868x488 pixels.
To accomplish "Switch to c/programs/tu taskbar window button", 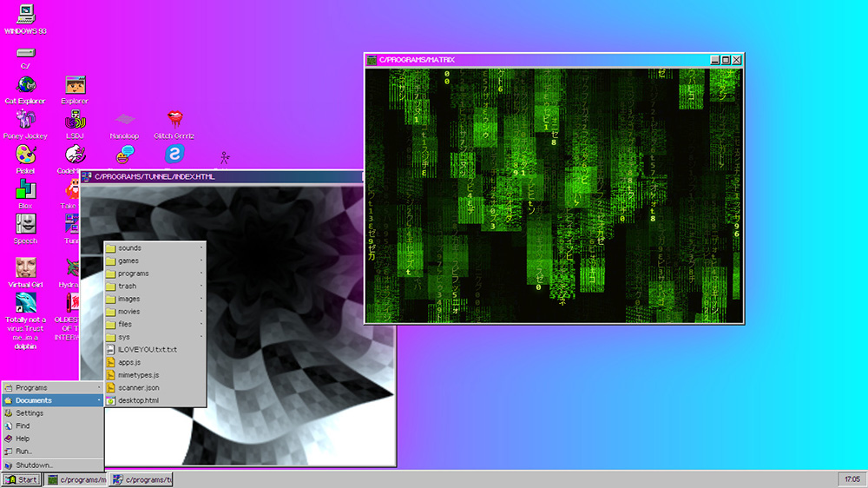I will click(x=141, y=479).
